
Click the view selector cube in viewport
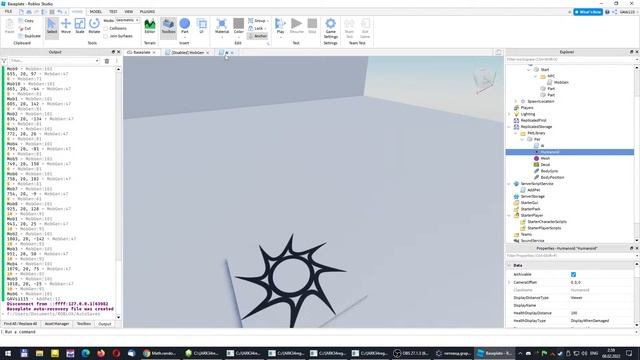point(484,80)
